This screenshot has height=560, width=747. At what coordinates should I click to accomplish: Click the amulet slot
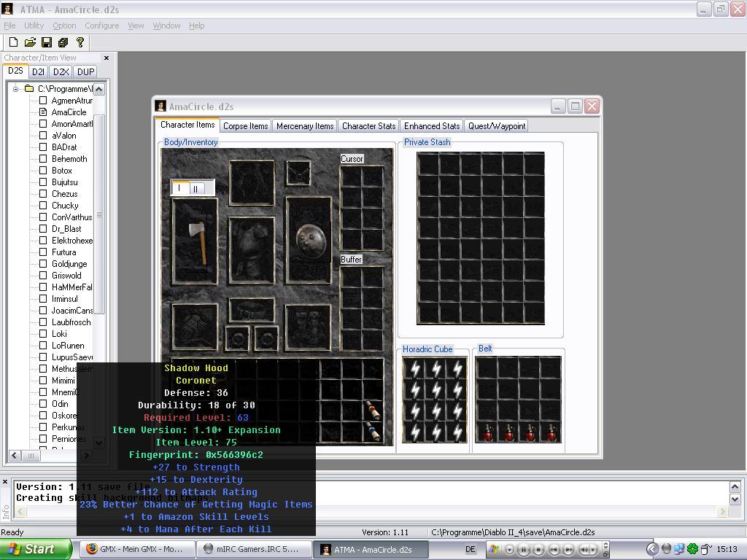click(298, 172)
